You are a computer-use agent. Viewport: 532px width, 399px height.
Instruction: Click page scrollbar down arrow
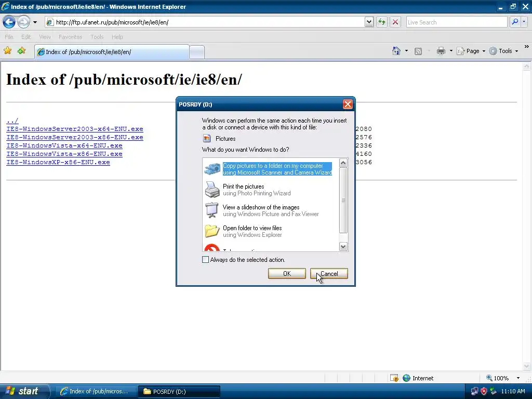pos(527,366)
